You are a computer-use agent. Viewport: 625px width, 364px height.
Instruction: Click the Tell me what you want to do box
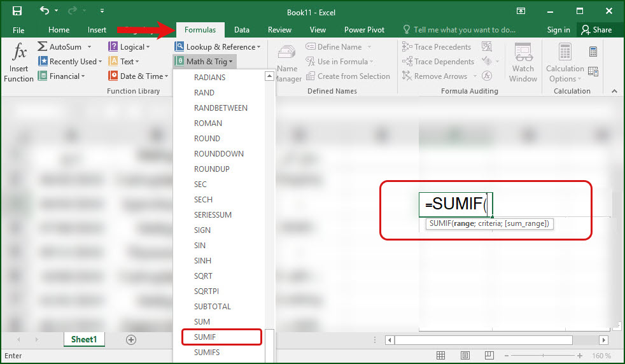(459, 30)
